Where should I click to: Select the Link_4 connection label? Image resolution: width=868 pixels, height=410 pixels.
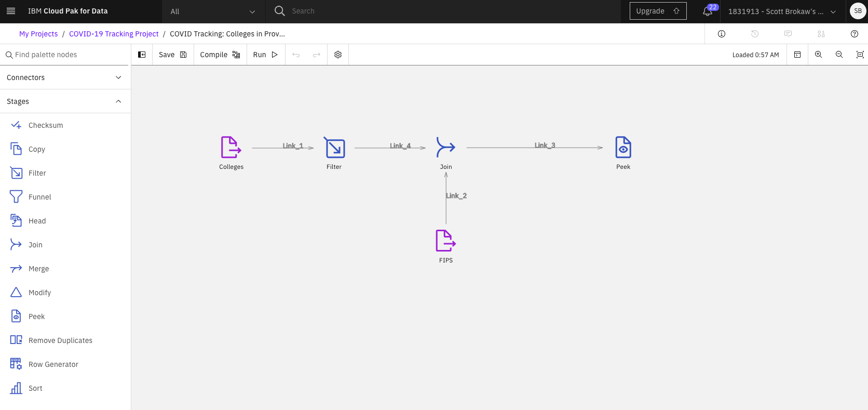pyautogui.click(x=400, y=146)
